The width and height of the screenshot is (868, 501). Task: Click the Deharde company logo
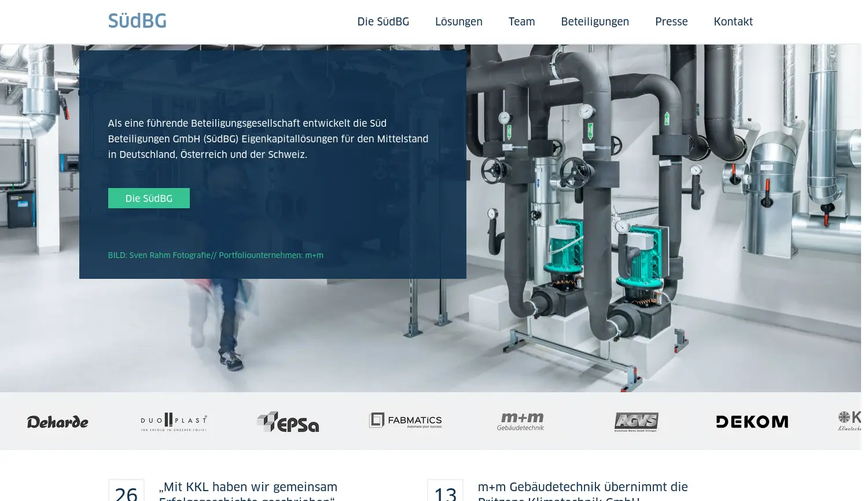click(57, 422)
